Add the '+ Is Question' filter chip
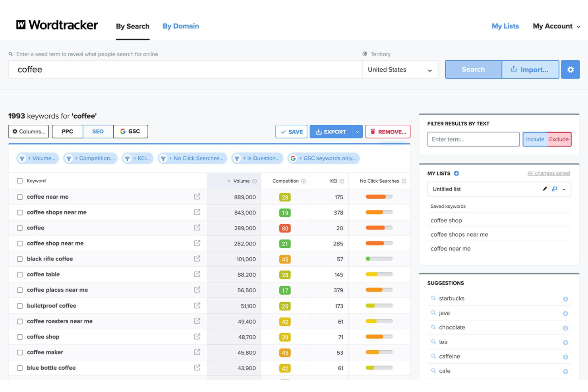 click(257, 158)
